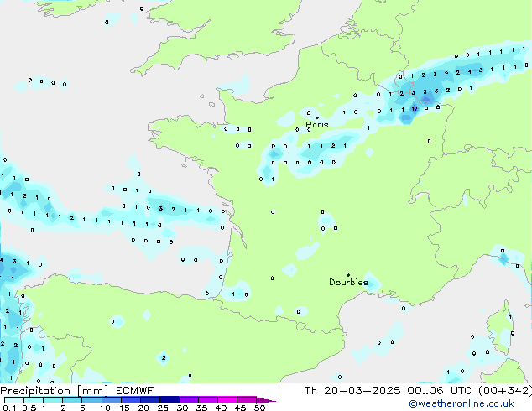Image resolution: width=532 pixels, height=411 pixels.
Task: Select the legend swatch between 0.1 and 0.5
Action: [x=14, y=400]
